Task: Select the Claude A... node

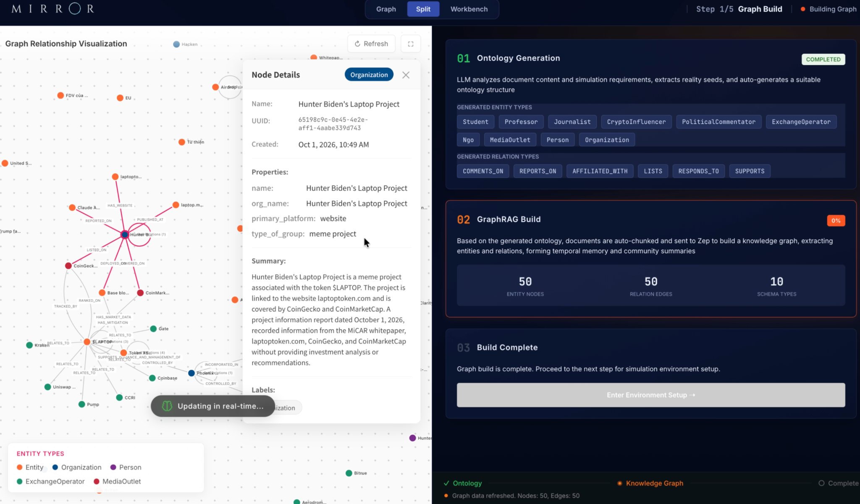Action: [72, 207]
